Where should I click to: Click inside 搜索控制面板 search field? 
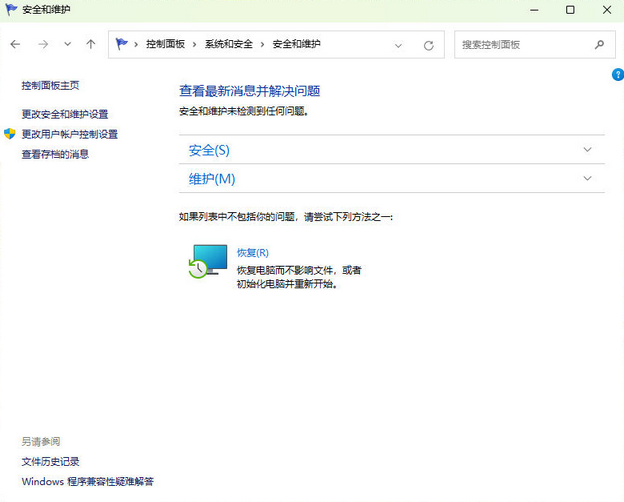520,45
